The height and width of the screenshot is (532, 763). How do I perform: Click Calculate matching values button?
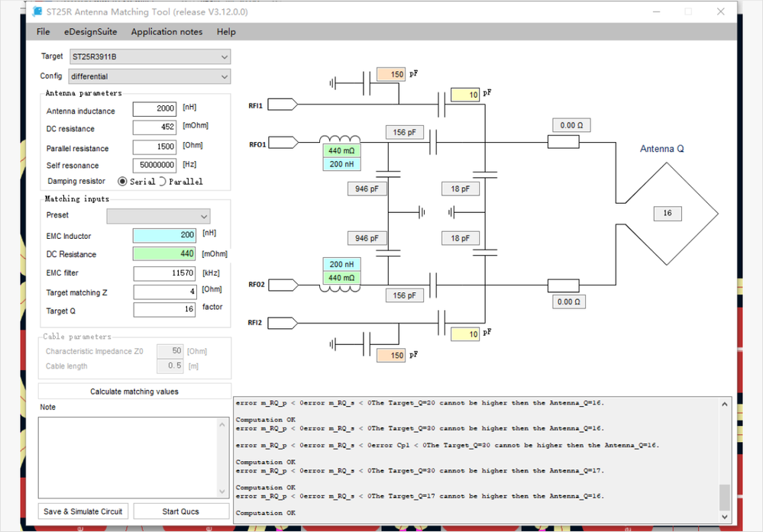coord(134,392)
